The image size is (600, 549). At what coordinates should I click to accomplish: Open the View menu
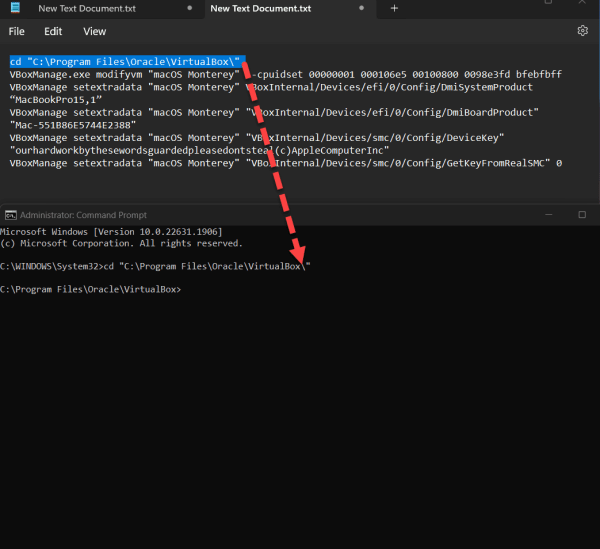[x=95, y=31]
